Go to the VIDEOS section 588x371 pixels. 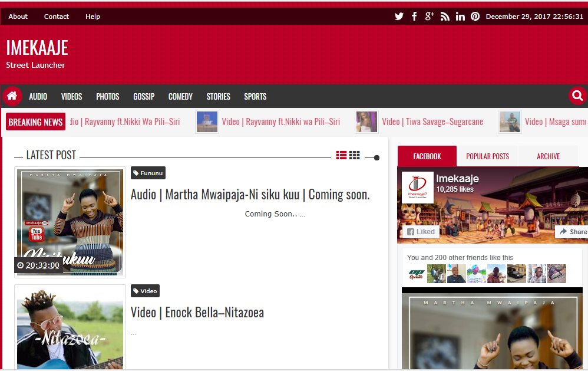[72, 97]
